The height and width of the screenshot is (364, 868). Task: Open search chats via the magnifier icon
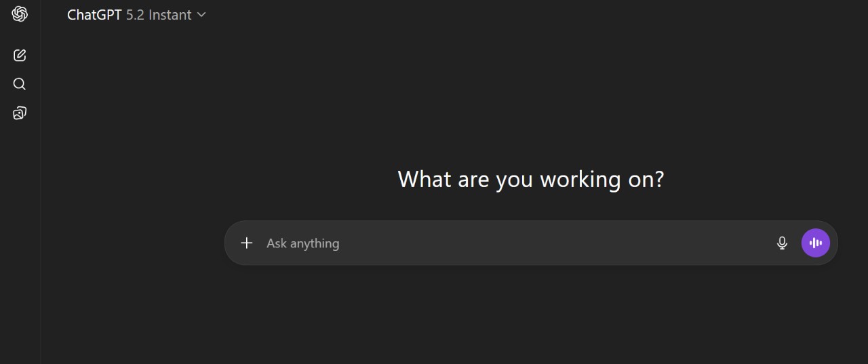click(x=20, y=84)
